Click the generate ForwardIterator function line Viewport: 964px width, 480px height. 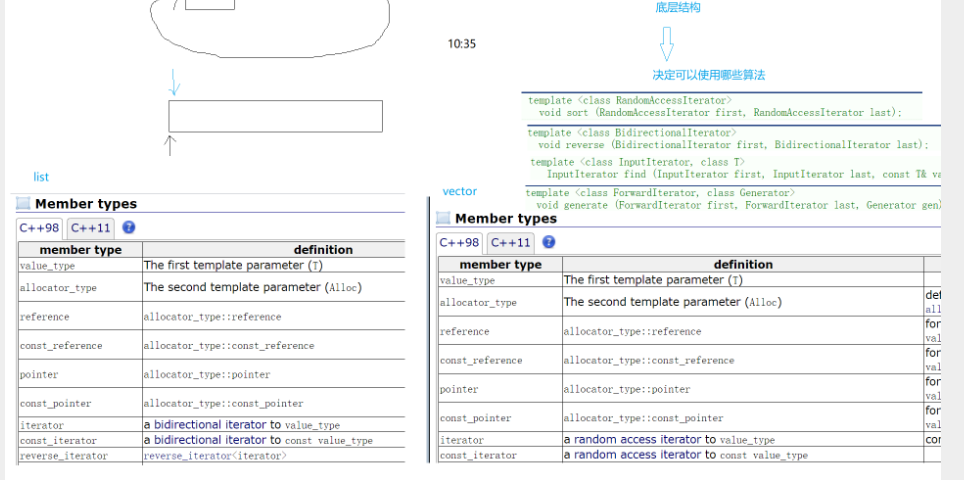click(738, 205)
